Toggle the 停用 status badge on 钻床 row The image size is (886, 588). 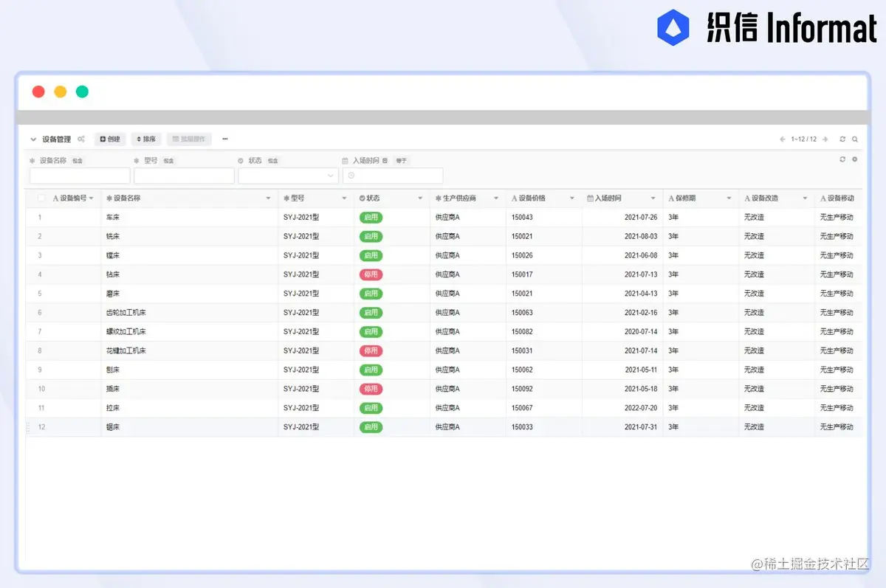coord(371,274)
